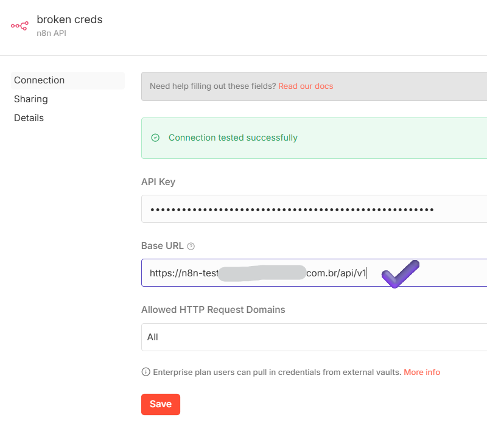The width and height of the screenshot is (487, 448).
Task: Focus the API Key password field
Action: tap(314, 209)
